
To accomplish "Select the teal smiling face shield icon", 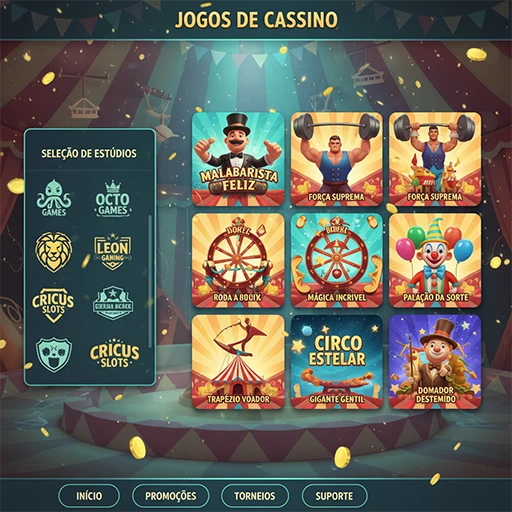I will tap(54, 355).
